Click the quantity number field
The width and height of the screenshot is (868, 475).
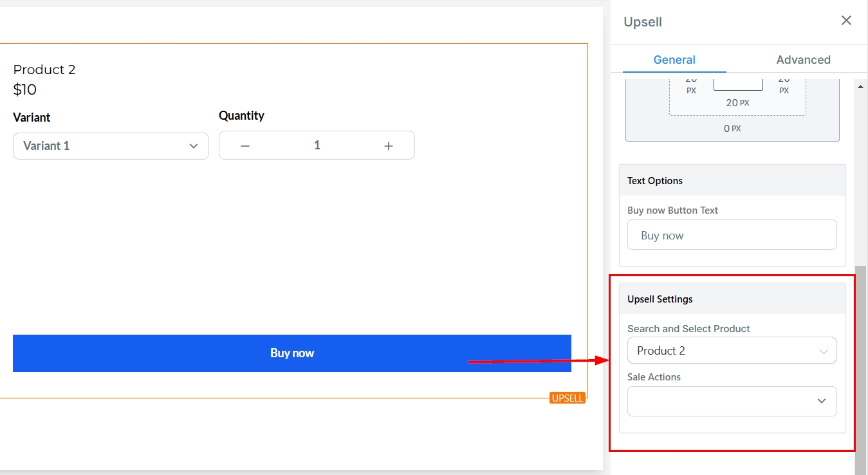[x=317, y=145]
